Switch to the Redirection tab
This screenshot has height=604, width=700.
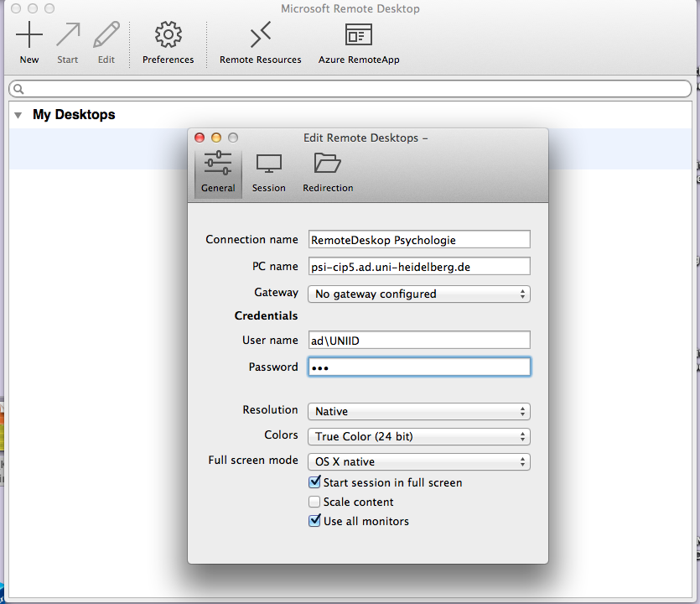pyautogui.click(x=328, y=173)
